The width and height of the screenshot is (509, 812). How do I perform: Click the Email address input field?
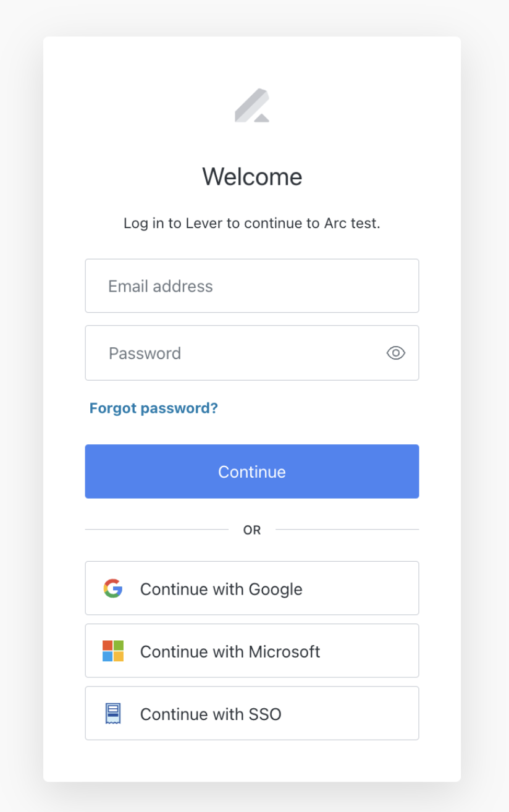click(252, 285)
